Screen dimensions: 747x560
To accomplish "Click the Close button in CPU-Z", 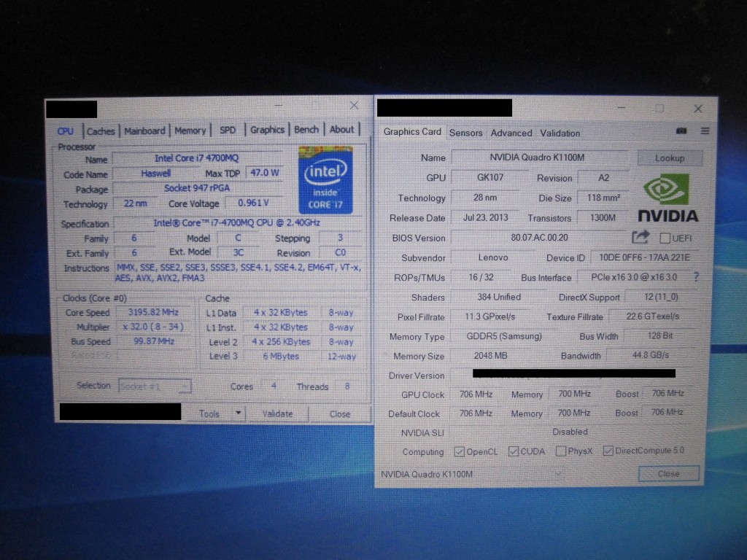I will pyautogui.click(x=340, y=414).
